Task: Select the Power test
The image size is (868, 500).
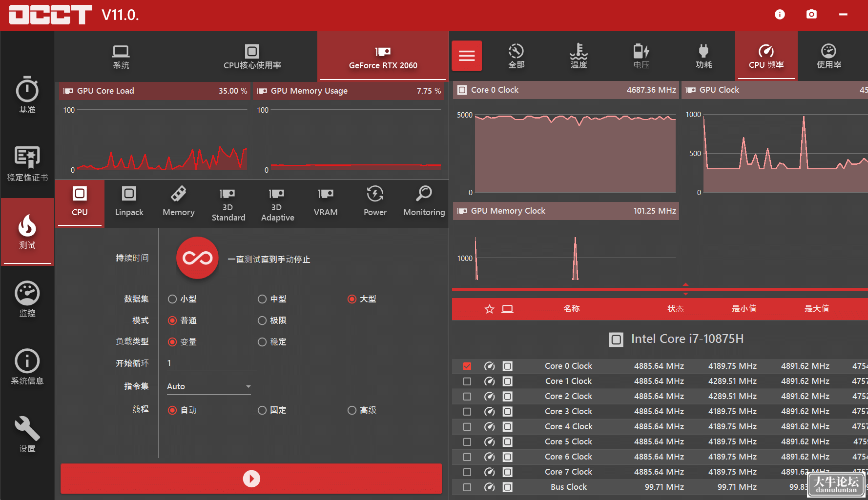Action: tap(375, 203)
